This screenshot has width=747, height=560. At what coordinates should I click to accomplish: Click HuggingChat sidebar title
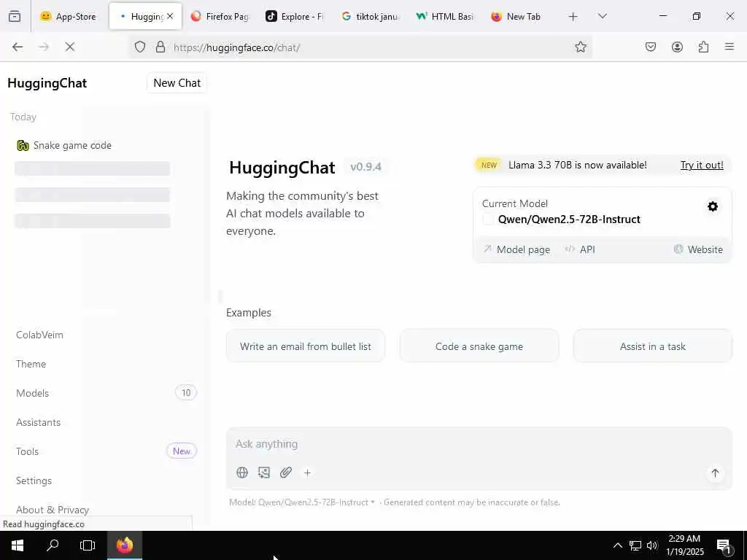(47, 83)
